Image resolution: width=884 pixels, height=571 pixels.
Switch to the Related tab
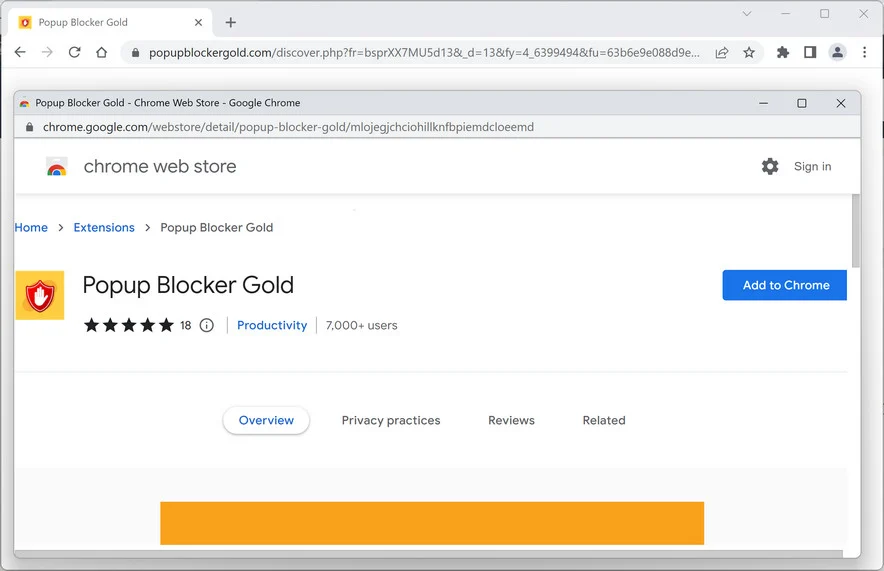click(604, 420)
